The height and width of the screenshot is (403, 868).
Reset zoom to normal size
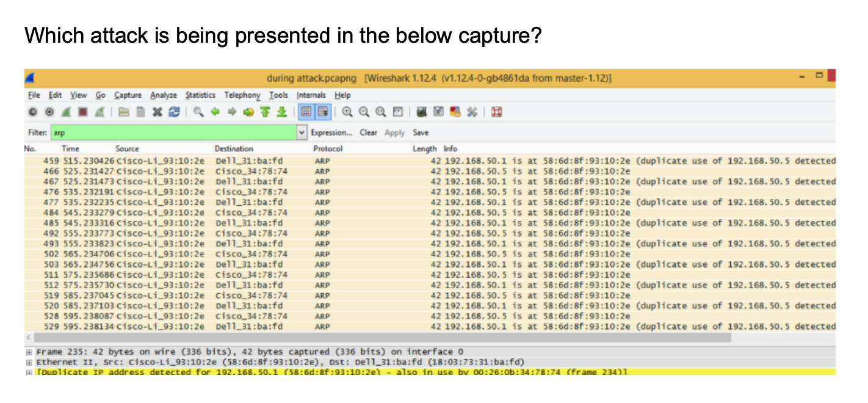tap(380, 112)
